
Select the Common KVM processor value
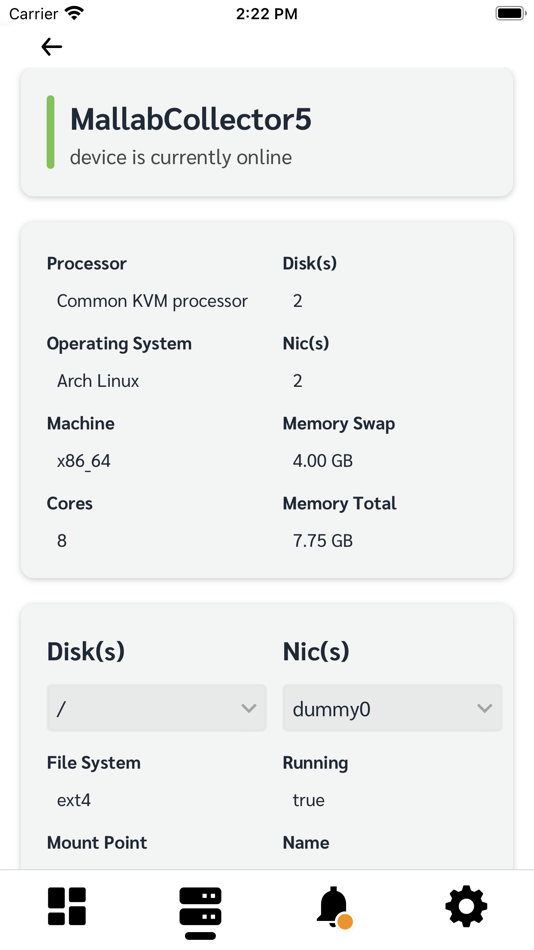(152, 301)
